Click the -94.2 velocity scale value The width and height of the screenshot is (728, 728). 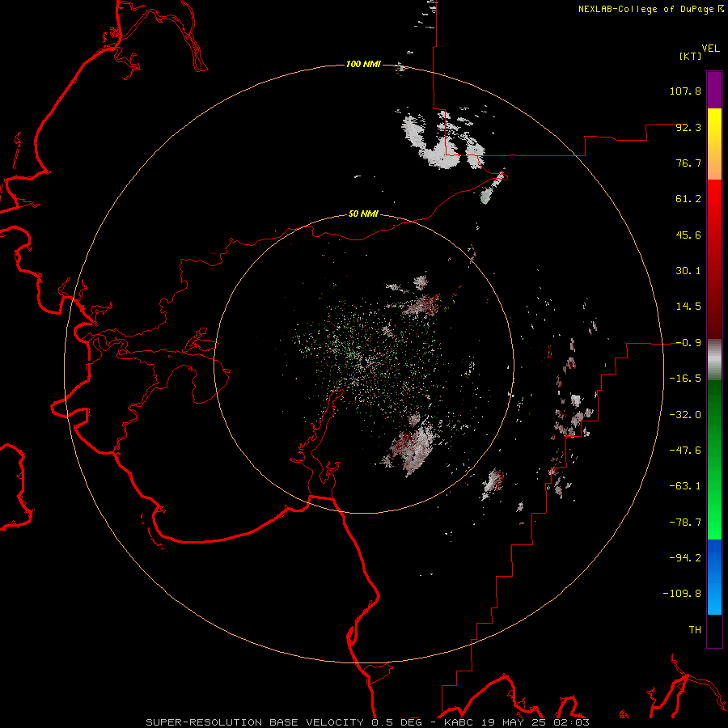coord(685,558)
